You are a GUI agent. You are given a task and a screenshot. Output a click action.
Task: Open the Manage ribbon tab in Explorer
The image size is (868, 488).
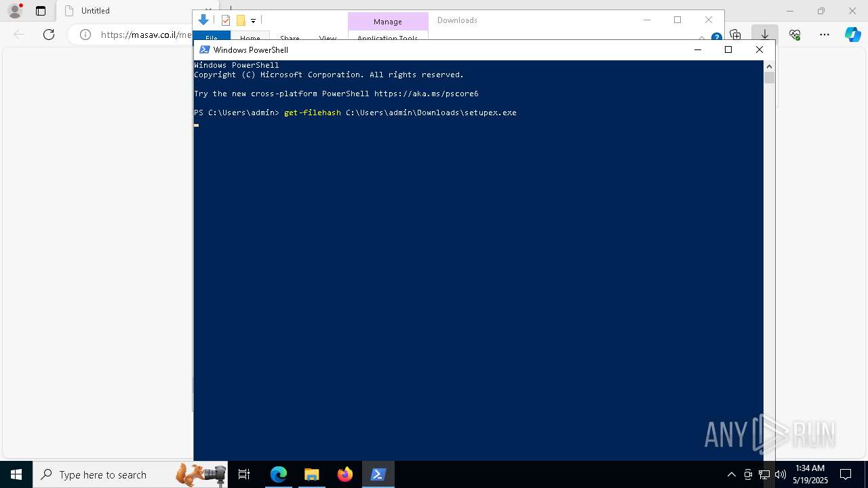(388, 22)
